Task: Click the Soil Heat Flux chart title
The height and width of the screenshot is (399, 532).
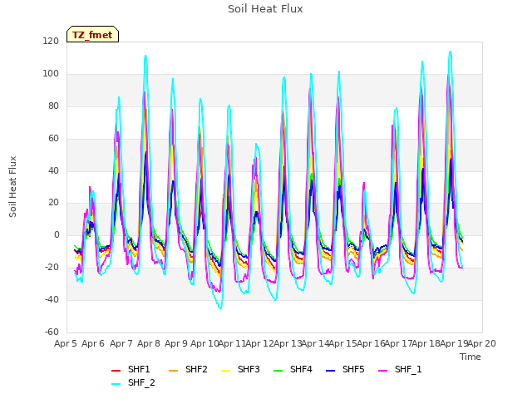Action: [x=265, y=9]
